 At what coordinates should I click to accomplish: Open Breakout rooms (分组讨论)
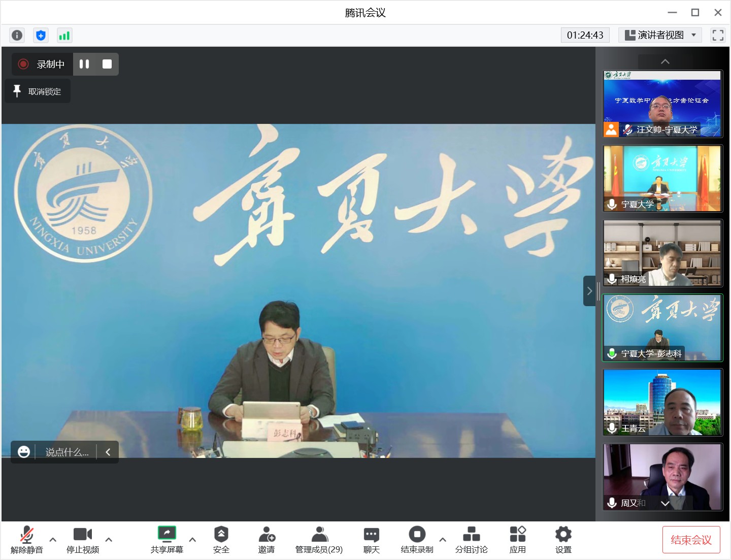point(471,539)
